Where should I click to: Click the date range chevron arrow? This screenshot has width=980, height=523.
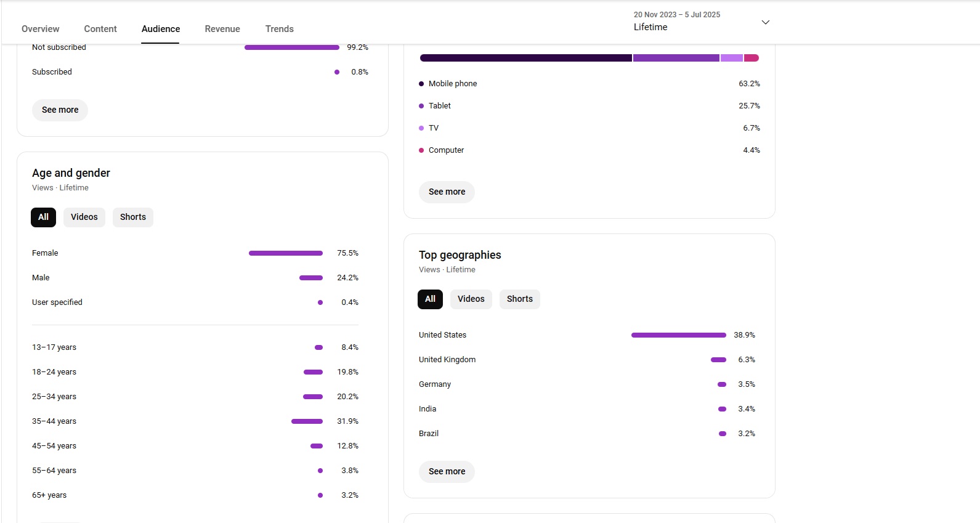(766, 22)
